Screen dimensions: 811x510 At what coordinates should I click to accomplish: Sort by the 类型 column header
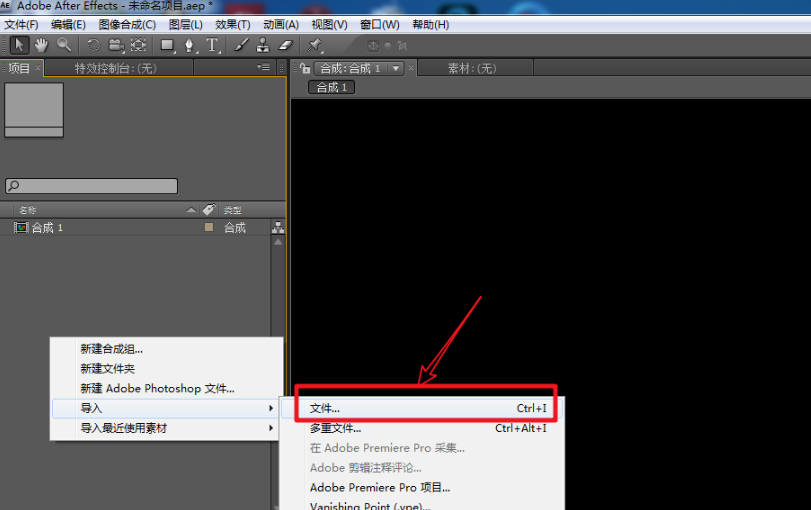pyautogui.click(x=232, y=210)
